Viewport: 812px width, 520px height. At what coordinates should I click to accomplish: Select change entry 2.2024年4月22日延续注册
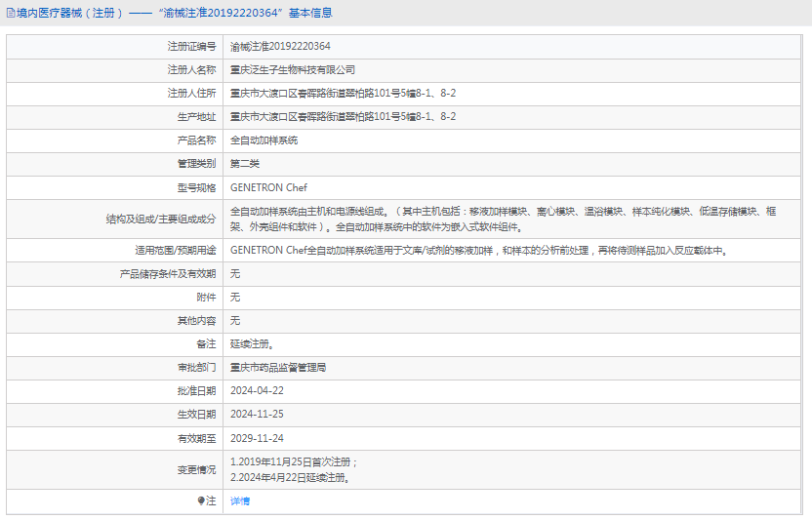[290, 477]
